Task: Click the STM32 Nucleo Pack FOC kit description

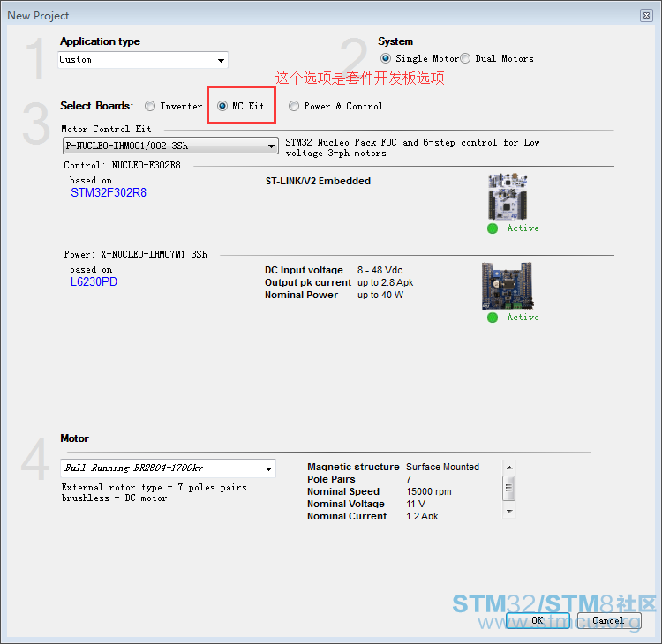Action: [x=412, y=147]
